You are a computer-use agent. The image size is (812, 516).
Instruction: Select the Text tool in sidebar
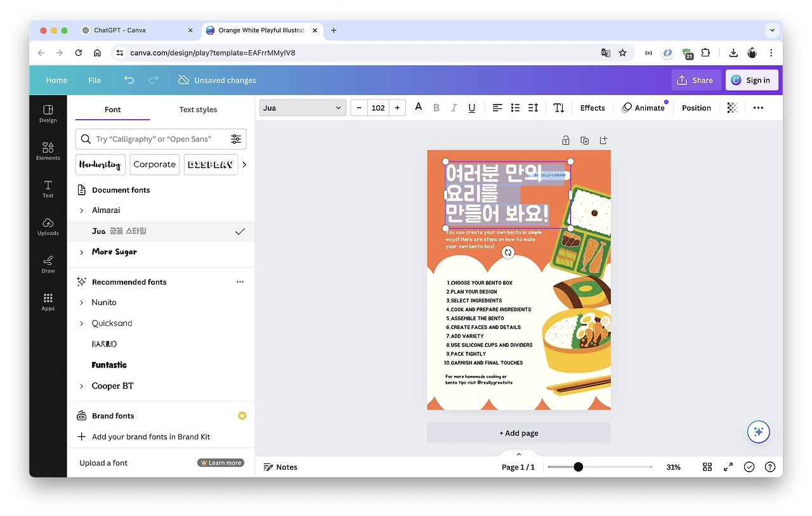pyautogui.click(x=48, y=188)
